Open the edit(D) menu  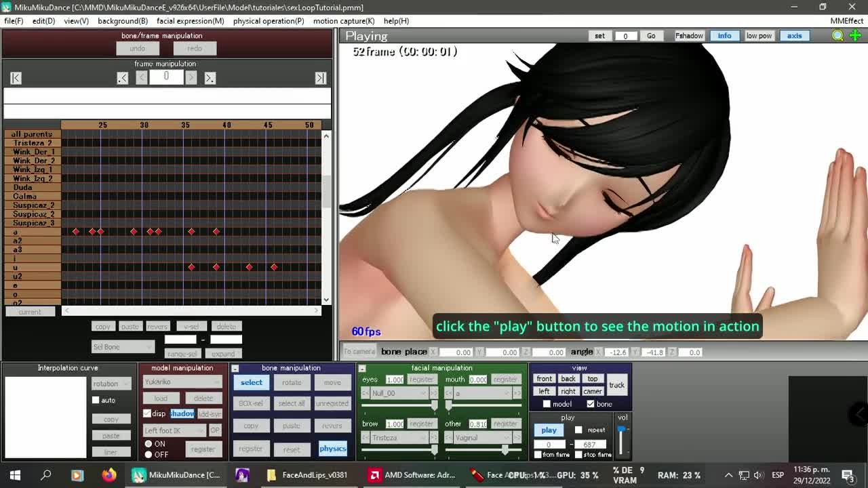(43, 21)
